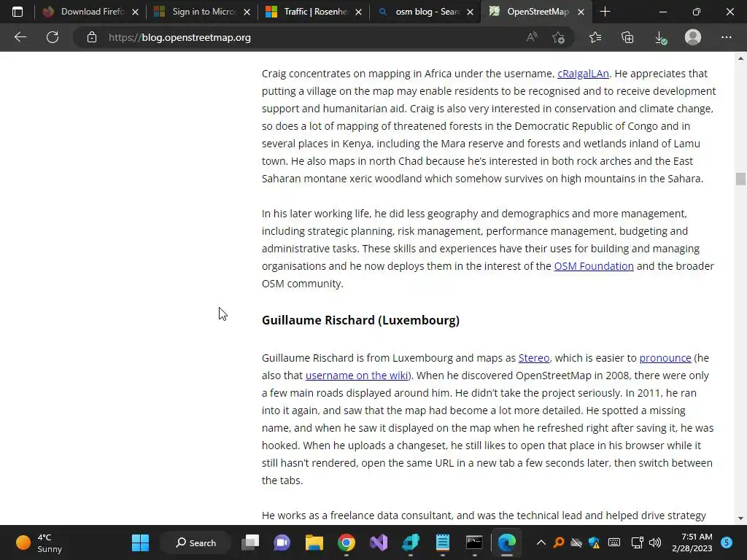Switch to Sign in to Microsoft tab

(202, 12)
